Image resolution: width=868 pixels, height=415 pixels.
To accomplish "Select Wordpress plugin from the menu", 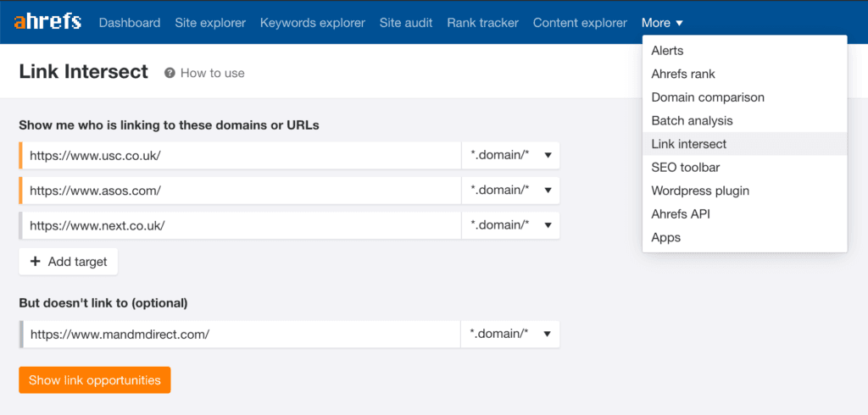I will 744,191.
